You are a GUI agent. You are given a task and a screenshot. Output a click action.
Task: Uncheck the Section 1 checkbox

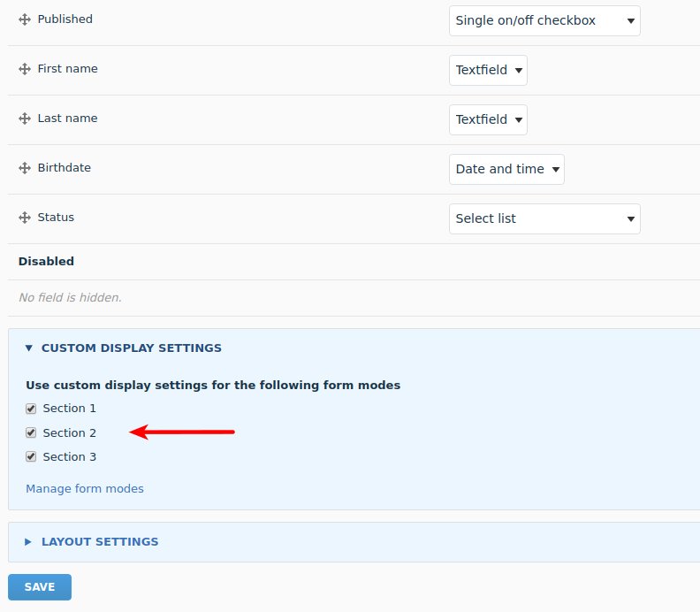31,409
